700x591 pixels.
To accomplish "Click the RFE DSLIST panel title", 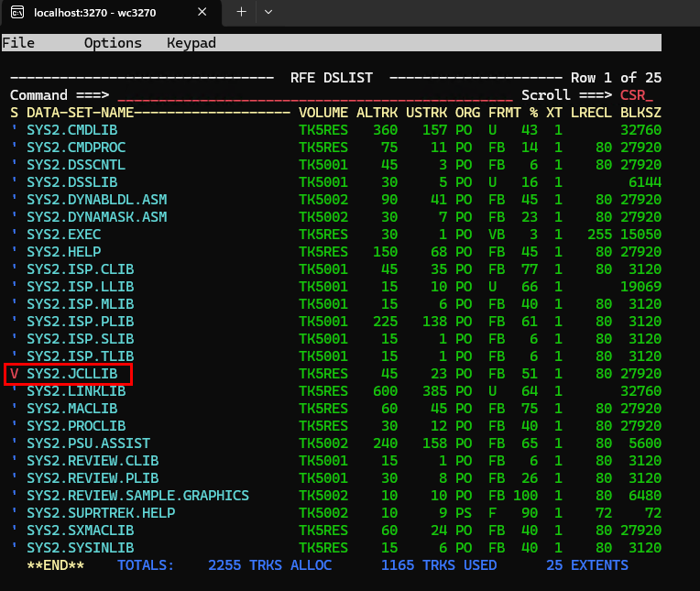I will point(332,78).
